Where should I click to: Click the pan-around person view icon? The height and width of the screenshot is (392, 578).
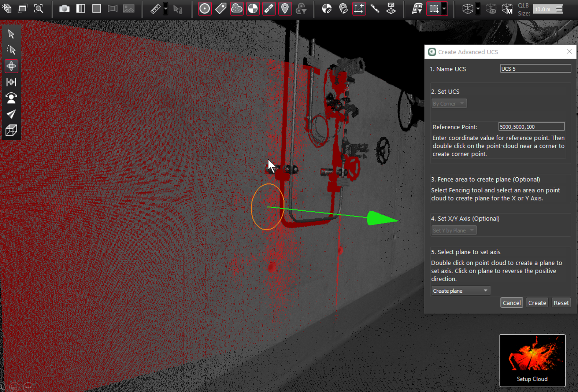[11, 98]
